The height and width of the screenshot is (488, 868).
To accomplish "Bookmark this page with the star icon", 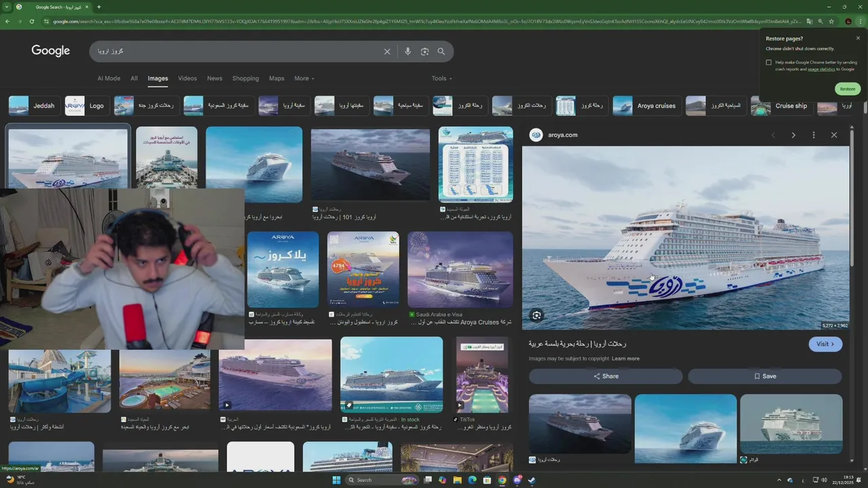I will point(831,22).
